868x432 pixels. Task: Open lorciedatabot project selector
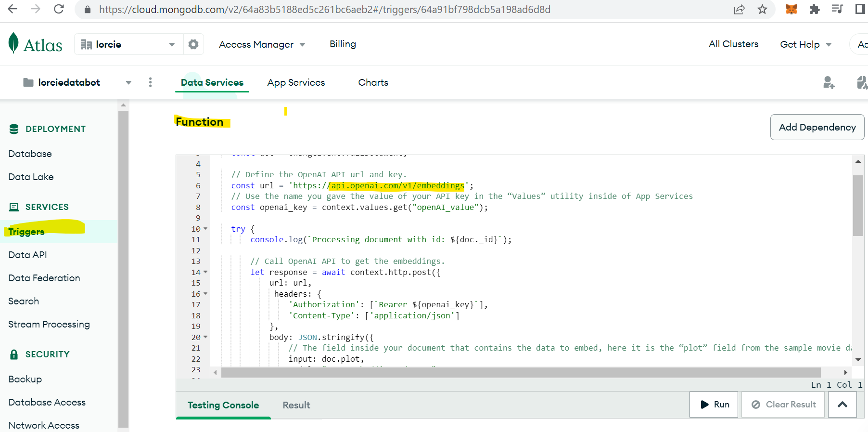pyautogui.click(x=77, y=82)
